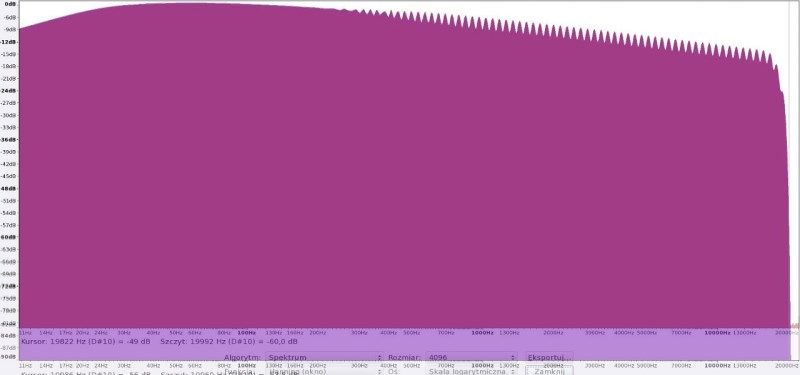Click the Eksportuj button
This screenshot has width=800, height=375.
549,357
